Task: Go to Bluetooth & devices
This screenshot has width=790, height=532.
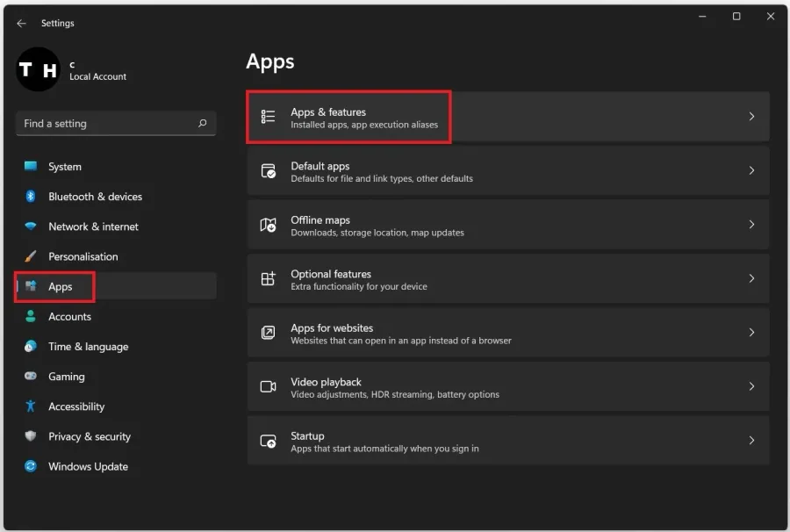Action: 117,197
